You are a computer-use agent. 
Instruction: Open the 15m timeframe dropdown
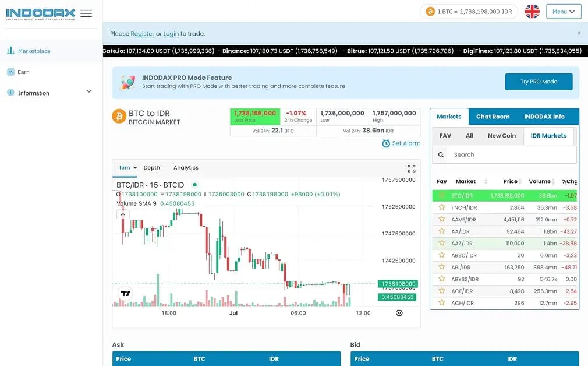click(x=126, y=167)
